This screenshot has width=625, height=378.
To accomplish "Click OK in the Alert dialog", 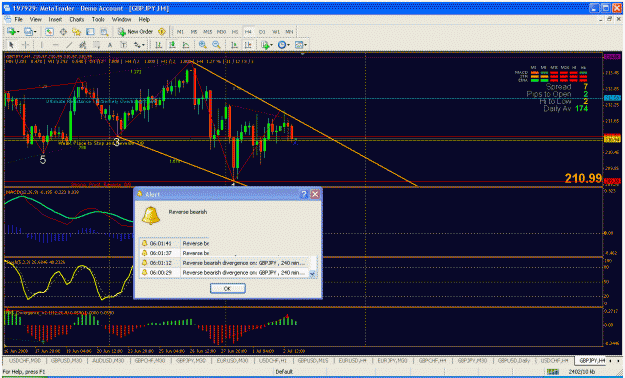I will click(x=228, y=288).
